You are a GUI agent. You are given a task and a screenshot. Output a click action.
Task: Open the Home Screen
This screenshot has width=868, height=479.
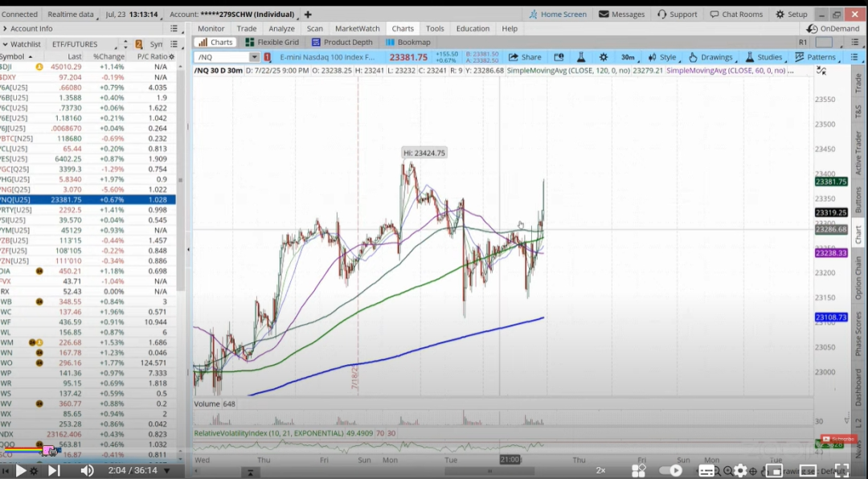pos(558,14)
